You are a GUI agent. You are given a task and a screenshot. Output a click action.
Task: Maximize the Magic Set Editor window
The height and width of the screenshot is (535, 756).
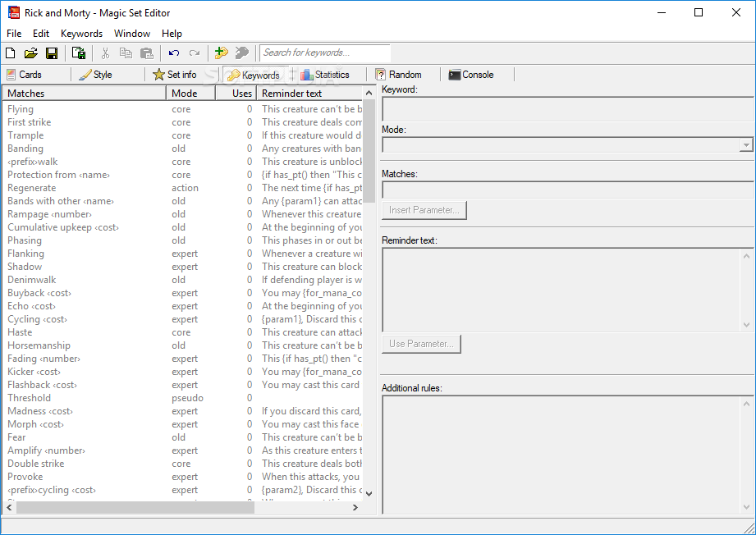pos(699,12)
